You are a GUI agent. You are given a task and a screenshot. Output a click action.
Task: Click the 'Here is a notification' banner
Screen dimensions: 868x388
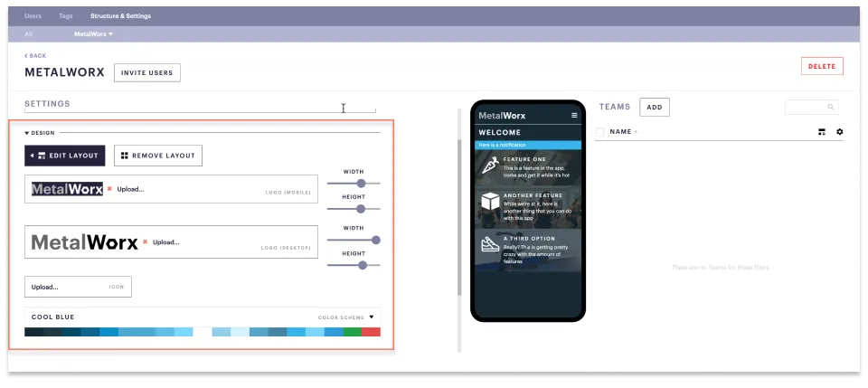click(x=528, y=145)
